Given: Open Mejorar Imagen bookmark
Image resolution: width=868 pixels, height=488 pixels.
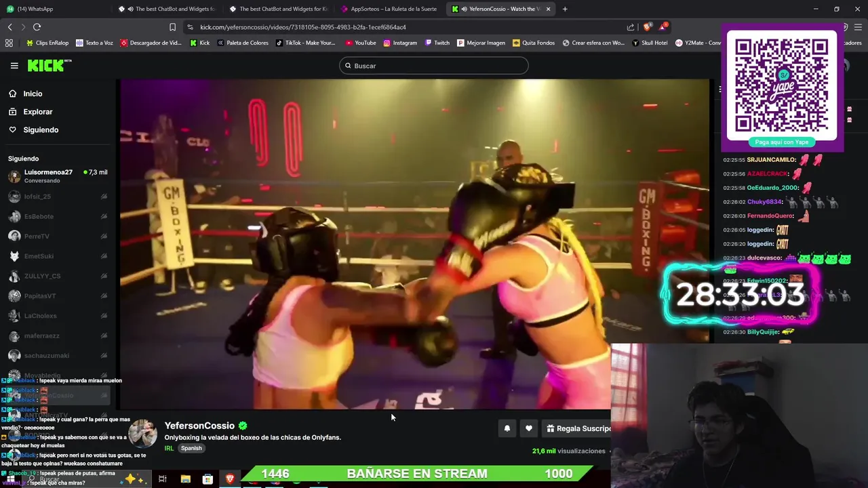Looking at the screenshot, I should pos(481,43).
